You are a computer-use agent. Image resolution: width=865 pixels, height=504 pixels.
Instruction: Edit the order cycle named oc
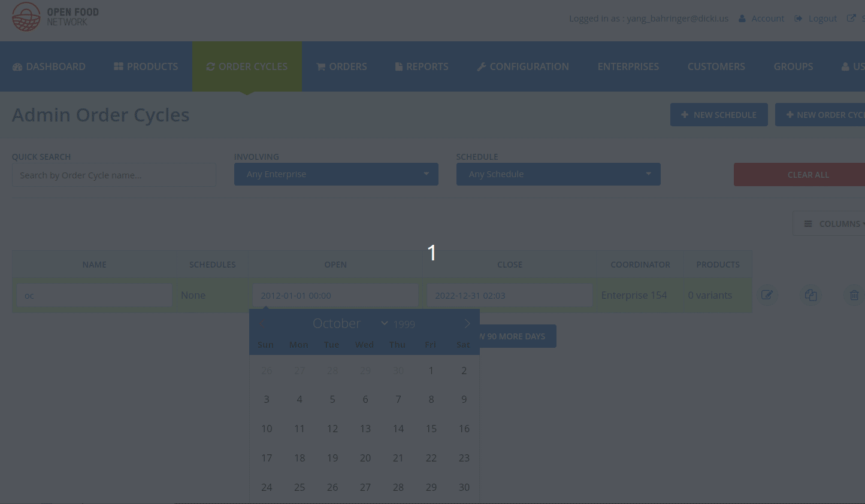pos(767,295)
